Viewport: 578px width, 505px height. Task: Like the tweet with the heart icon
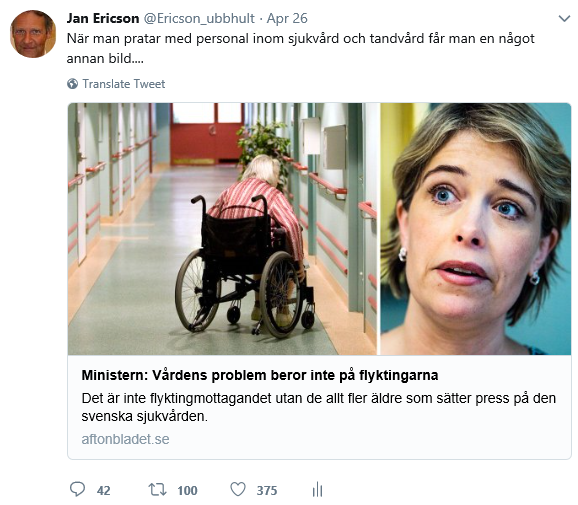[x=238, y=490]
